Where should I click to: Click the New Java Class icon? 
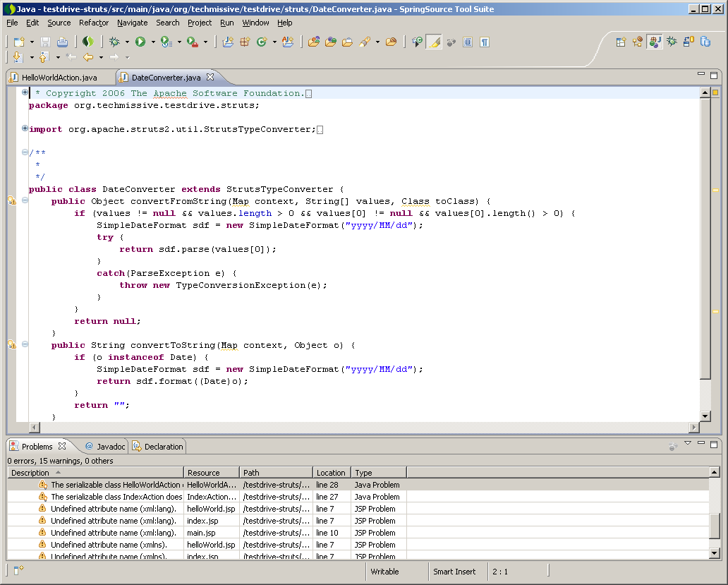tap(262, 42)
